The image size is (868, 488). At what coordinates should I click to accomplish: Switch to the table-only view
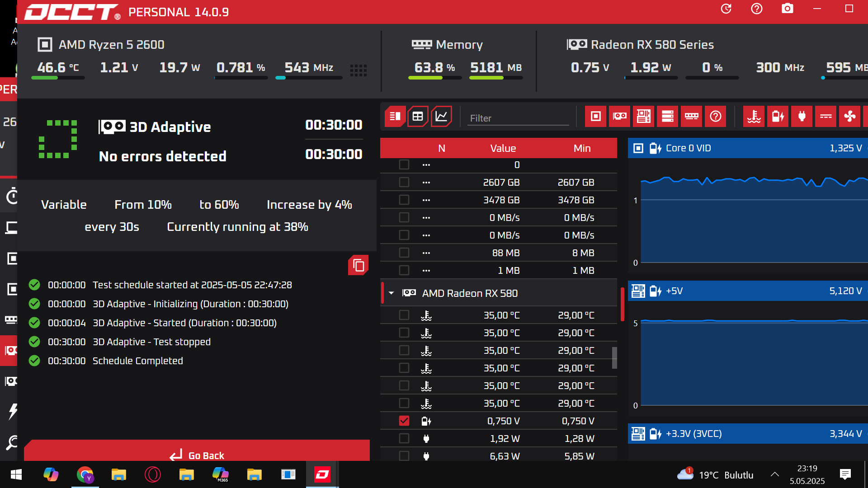(417, 117)
